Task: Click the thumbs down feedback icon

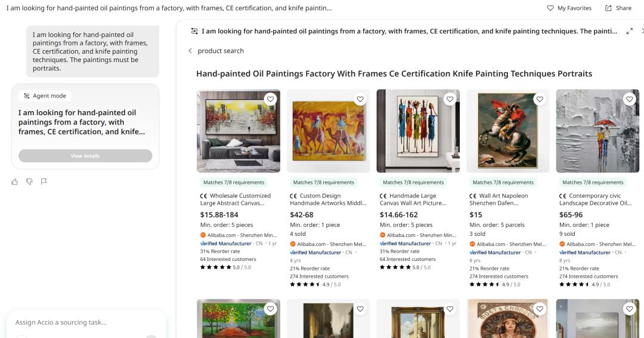Action: (29, 182)
